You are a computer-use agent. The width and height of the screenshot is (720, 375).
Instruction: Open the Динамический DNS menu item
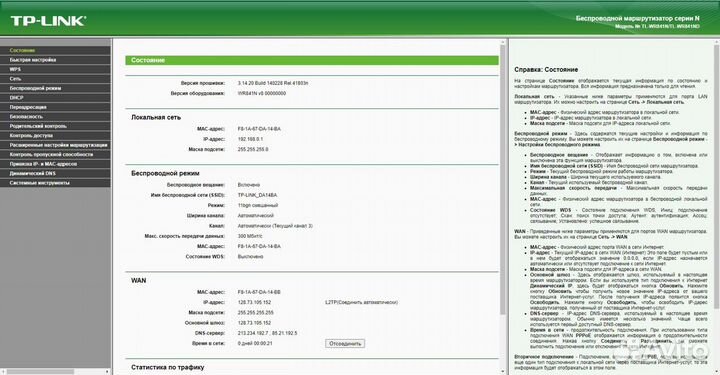tap(55, 174)
